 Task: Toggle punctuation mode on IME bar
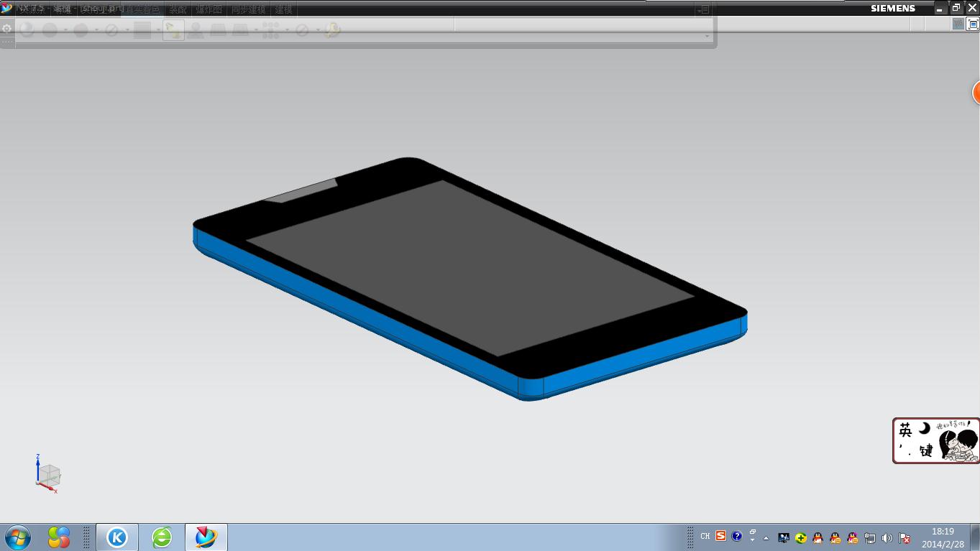tap(905, 452)
